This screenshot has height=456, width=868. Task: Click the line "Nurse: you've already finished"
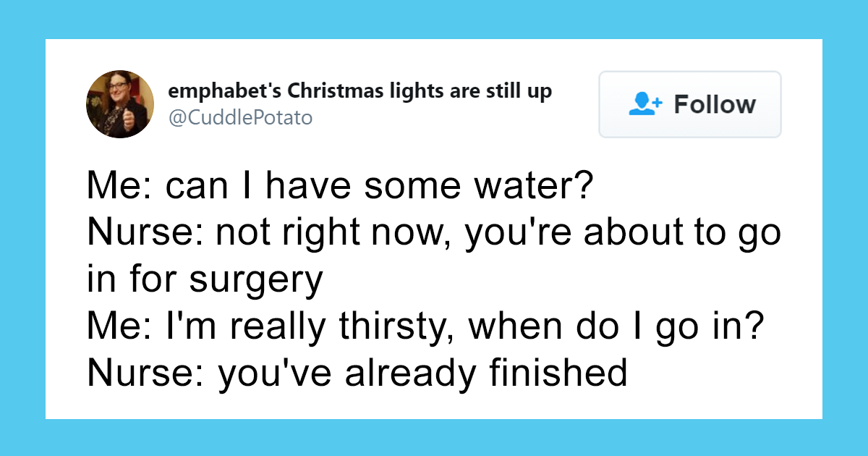pos(357,372)
